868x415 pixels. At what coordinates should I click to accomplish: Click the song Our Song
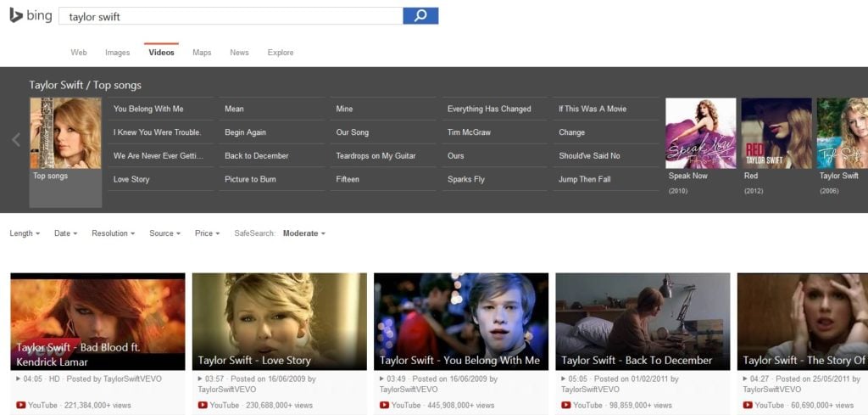pos(352,132)
